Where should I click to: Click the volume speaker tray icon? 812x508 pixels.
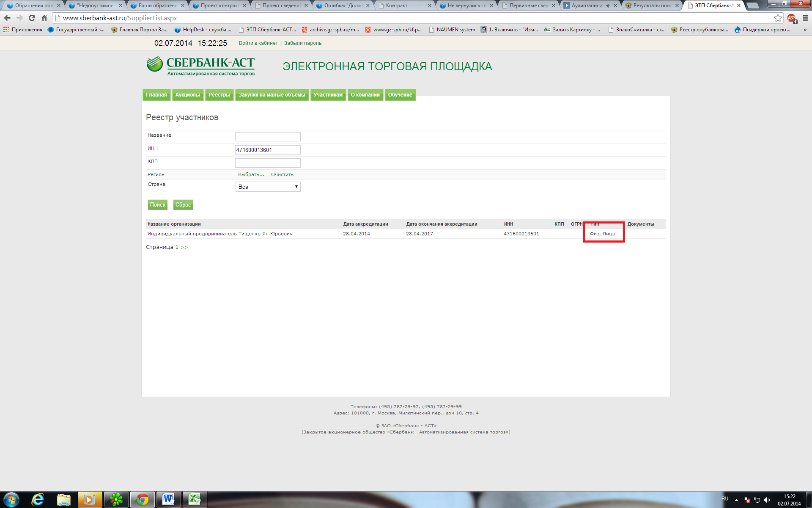767,500
